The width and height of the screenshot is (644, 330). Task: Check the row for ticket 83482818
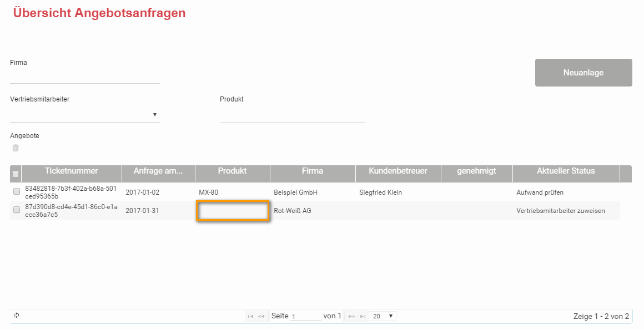pyautogui.click(x=17, y=192)
